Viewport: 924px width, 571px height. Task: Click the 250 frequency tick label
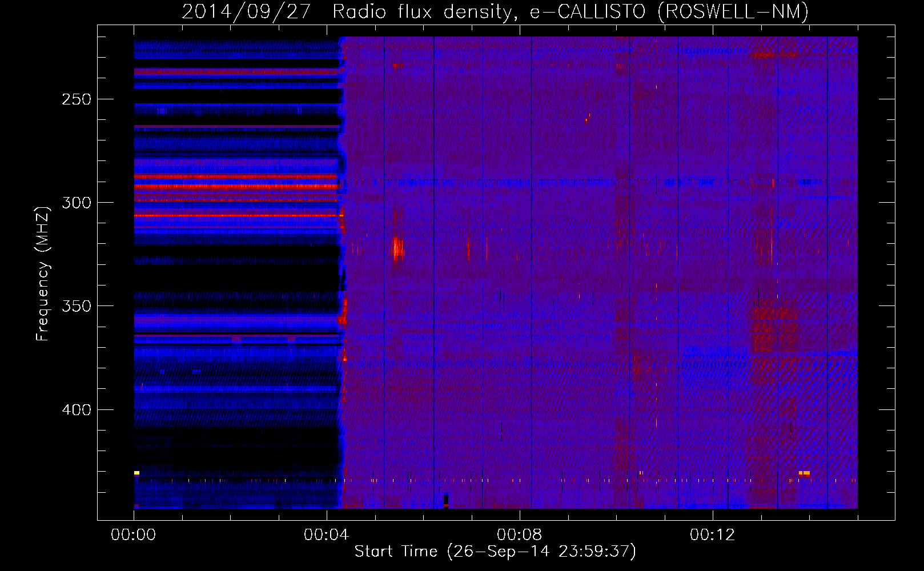coord(77,99)
